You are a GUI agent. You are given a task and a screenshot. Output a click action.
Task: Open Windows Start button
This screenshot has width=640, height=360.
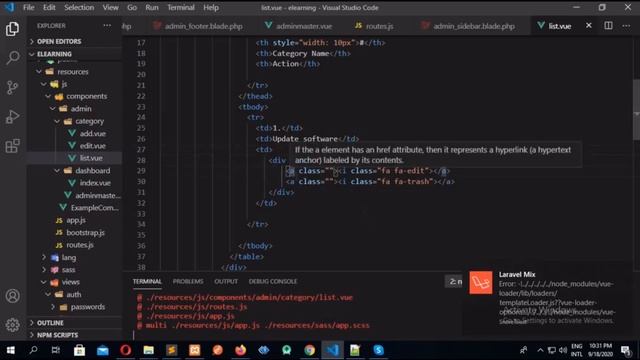pyautogui.click(x=11, y=350)
